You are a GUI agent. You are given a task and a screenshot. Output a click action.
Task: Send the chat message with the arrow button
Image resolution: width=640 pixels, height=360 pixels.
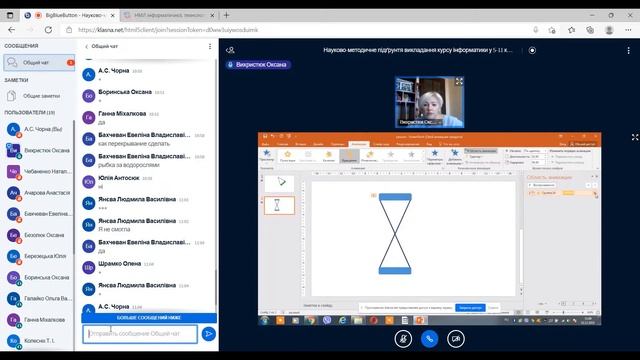point(209,334)
